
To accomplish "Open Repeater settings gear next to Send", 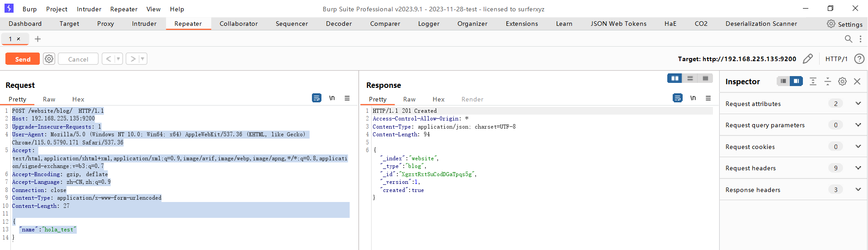I will [49, 59].
